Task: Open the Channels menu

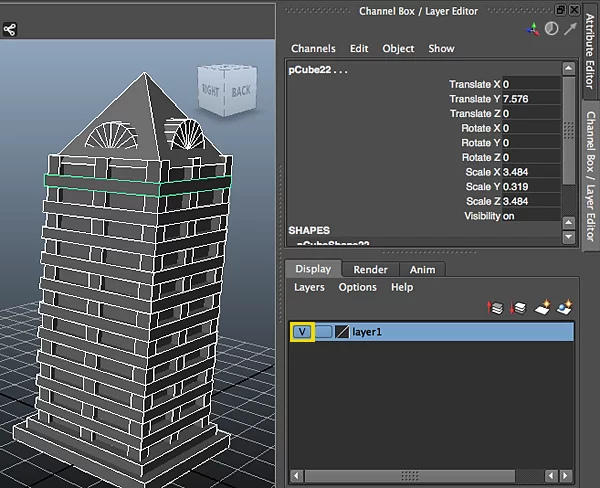Action: (x=313, y=49)
